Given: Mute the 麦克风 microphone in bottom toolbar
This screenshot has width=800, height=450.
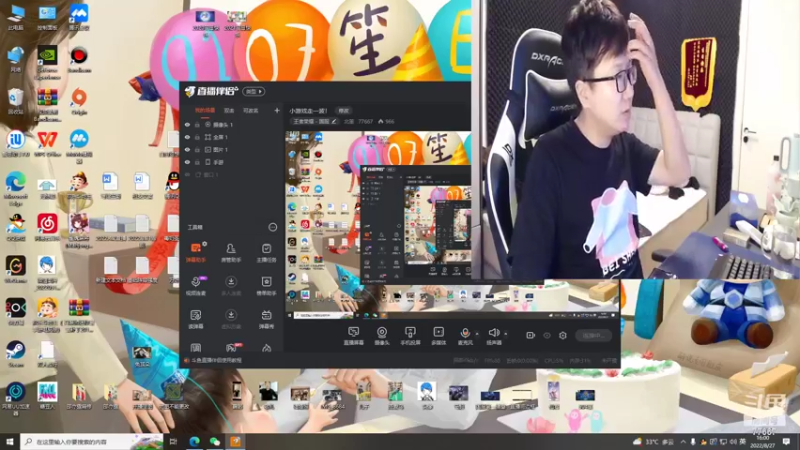Looking at the screenshot, I should tap(465, 336).
